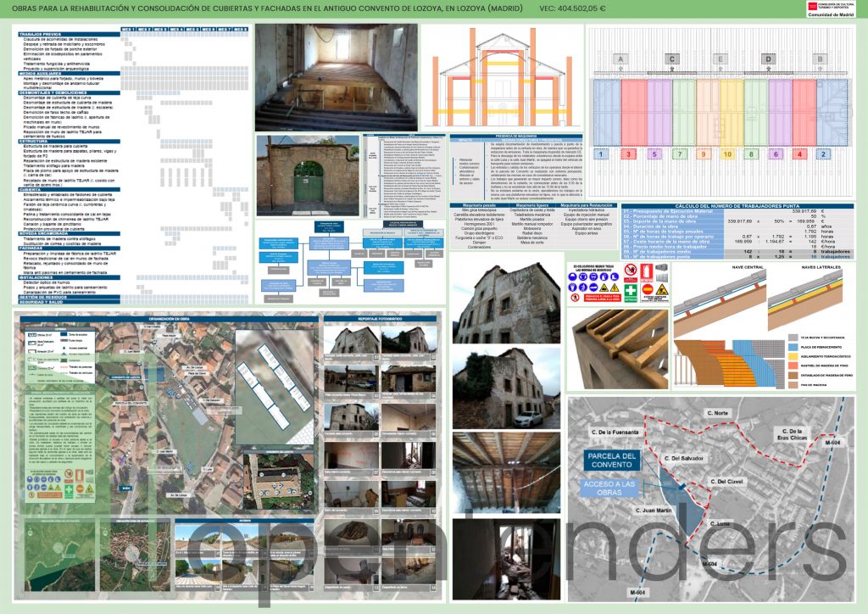Click the blue phase box numbered 1
Screen dimensions: 868x614
(x=601, y=154)
